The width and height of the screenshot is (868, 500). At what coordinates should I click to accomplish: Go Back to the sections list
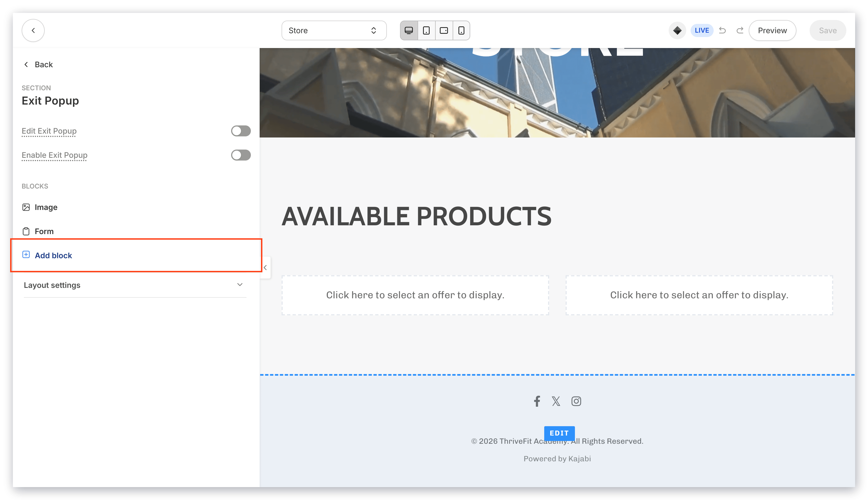coord(38,64)
